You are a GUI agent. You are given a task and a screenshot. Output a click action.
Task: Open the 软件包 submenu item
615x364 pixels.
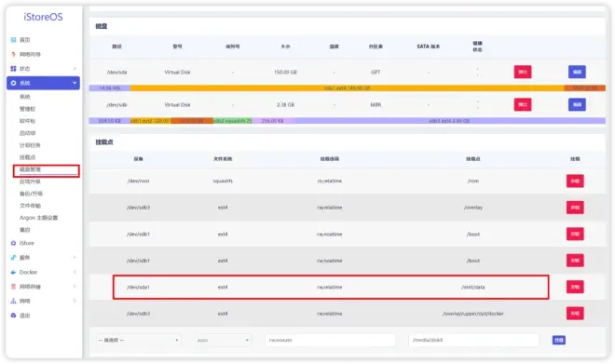(x=27, y=121)
